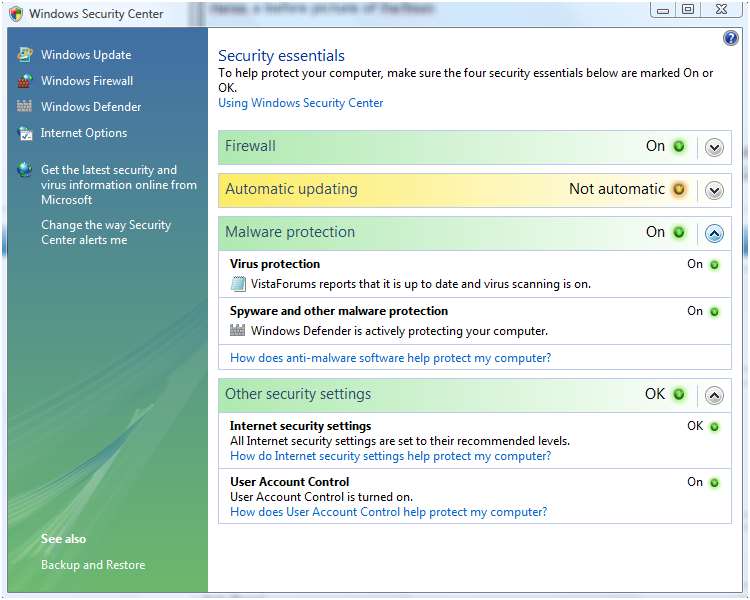This screenshot has height=600, width=750.
Task: Click Spyware and other malware protection heading
Action: coord(339,311)
